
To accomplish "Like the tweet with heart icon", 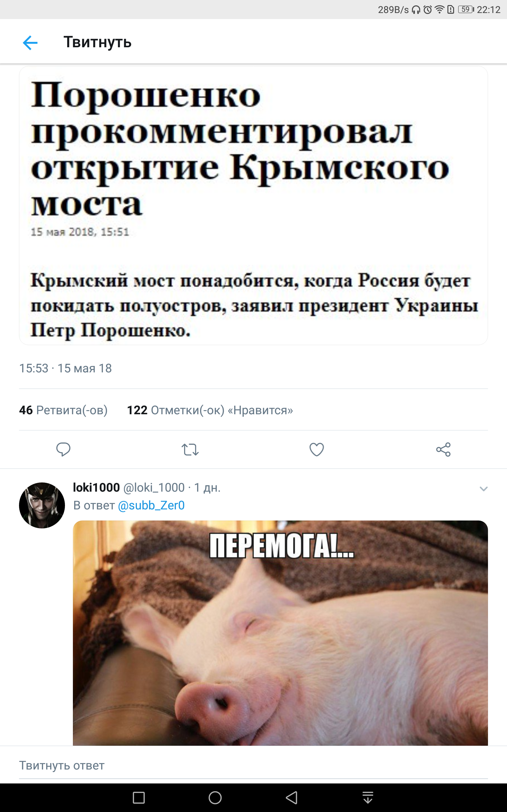I will click(317, 450).
